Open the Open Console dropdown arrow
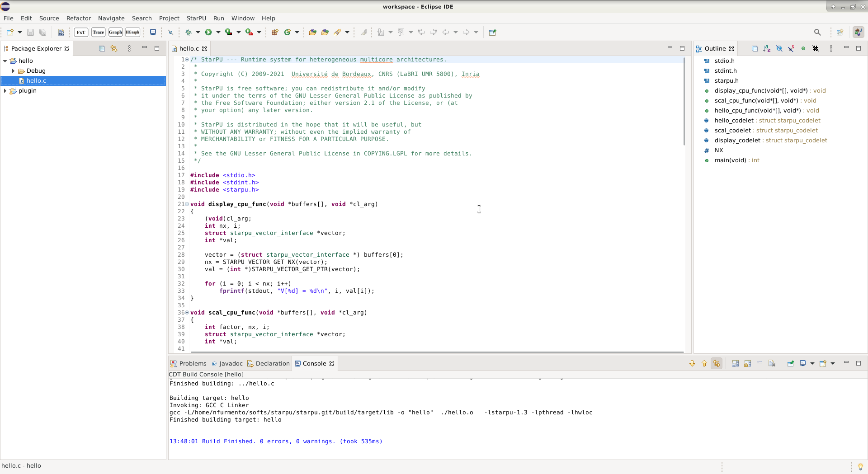The height and width of the screenshot is (474, 868). [x=832, y=363]
